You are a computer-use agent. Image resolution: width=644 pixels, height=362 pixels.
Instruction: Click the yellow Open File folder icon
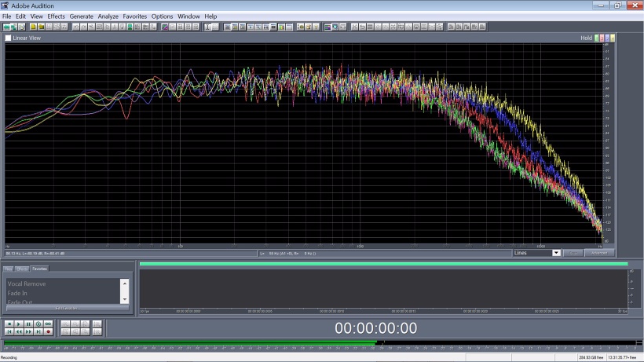click(41, 27)
